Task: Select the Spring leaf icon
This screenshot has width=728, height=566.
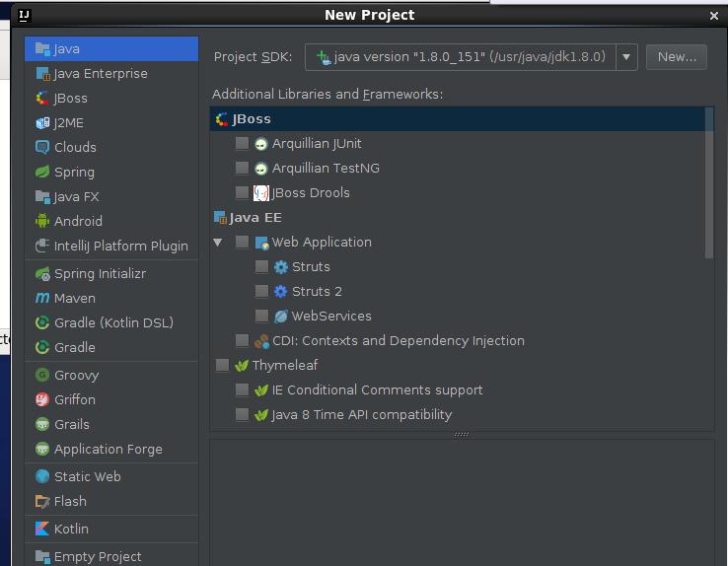Action: pos(42,172)
